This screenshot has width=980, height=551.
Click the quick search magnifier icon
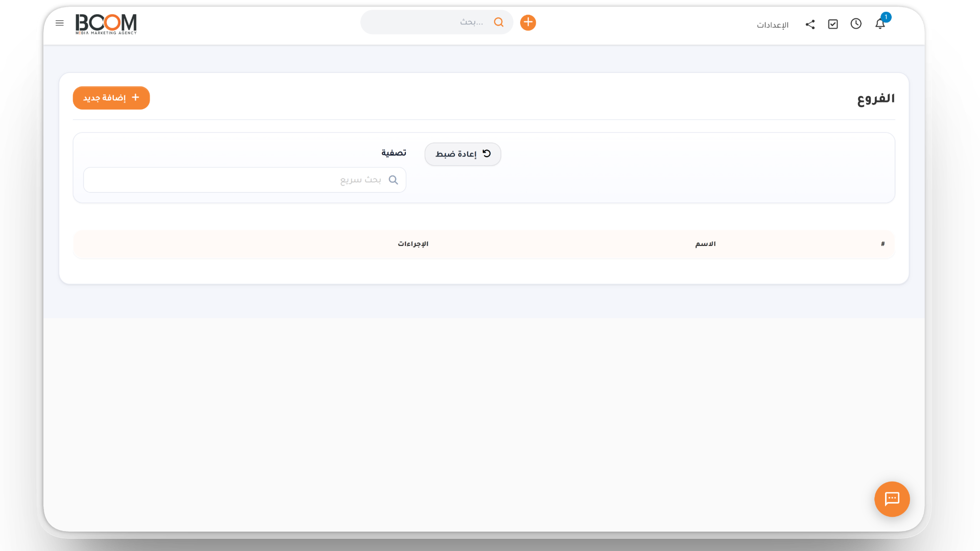393,180
